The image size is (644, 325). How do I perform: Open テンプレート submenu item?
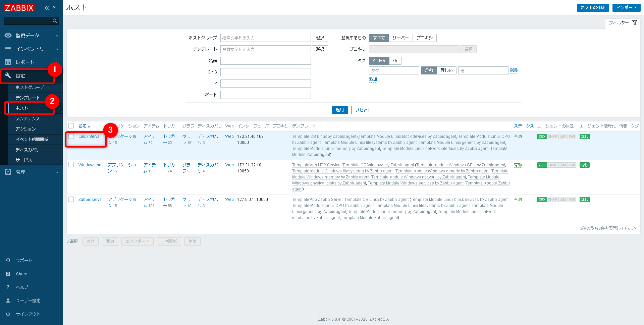pyautogui.click(x=28, y=98)
